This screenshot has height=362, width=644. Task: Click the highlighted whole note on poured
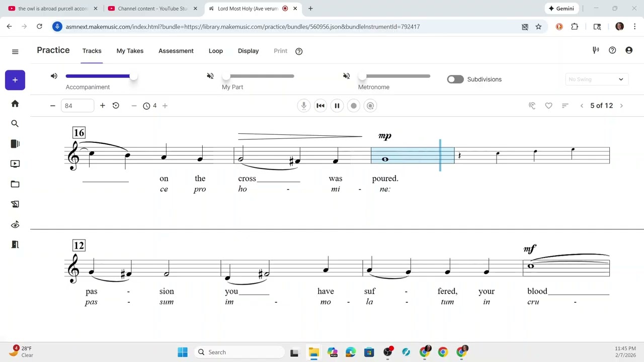(x=385, y=159)
